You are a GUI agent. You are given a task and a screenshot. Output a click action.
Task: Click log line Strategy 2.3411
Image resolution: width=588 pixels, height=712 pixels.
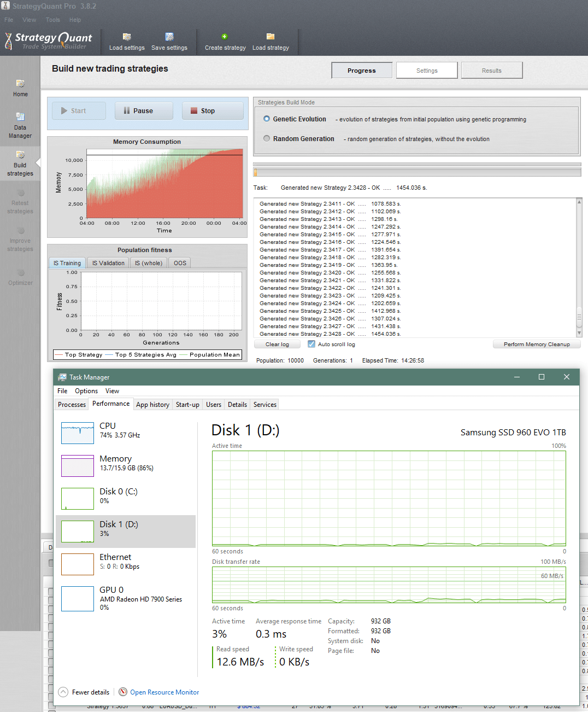tap(330, 203)
